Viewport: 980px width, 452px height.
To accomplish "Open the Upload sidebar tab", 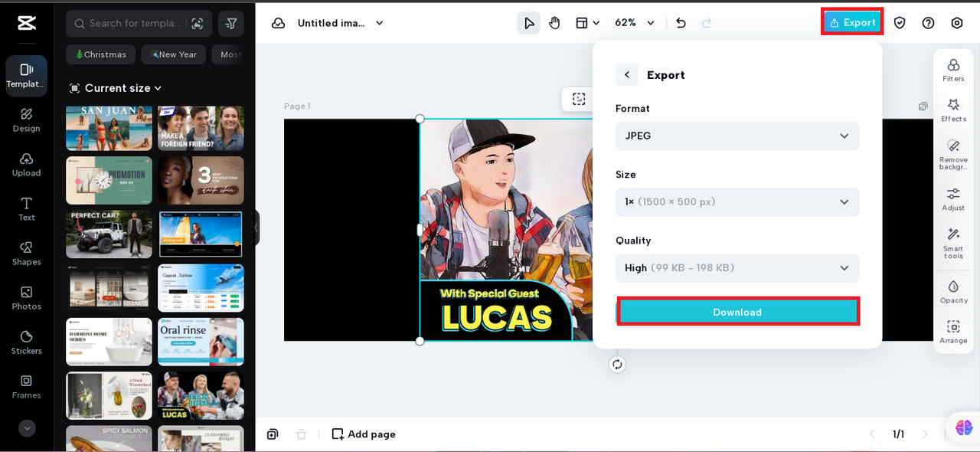I will point(26,165).
